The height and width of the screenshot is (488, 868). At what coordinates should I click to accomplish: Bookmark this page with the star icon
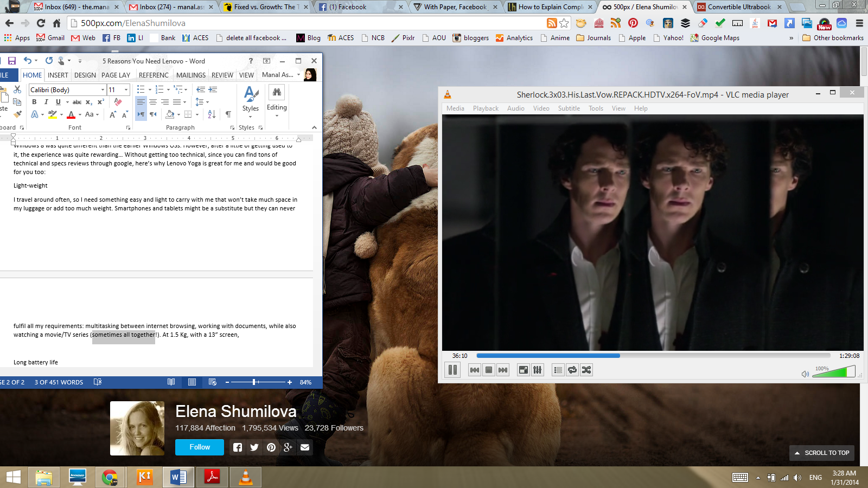564,23
